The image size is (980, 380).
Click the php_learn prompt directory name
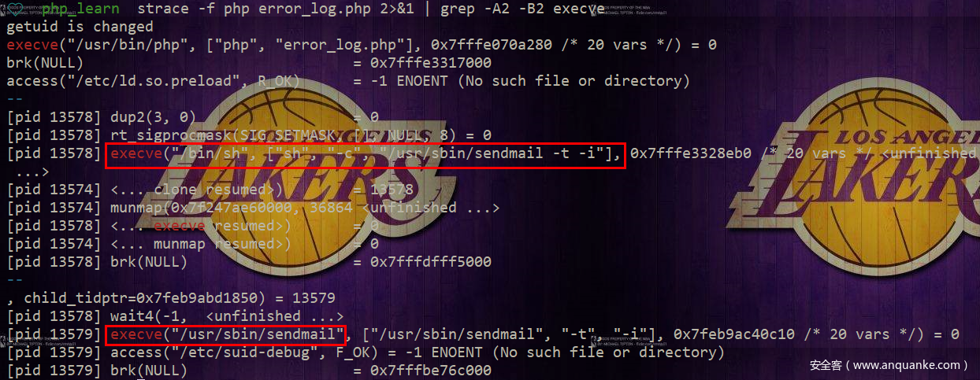(x=80, y=9)
